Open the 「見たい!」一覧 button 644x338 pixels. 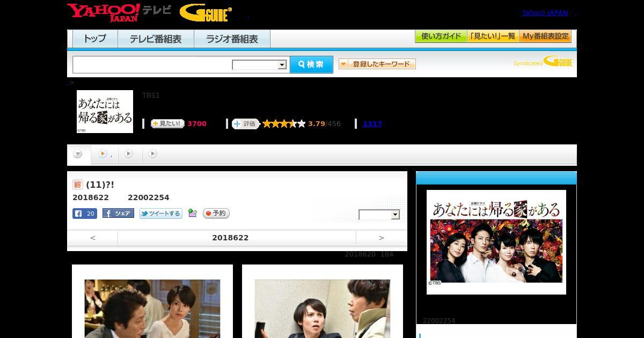[493, 36]
